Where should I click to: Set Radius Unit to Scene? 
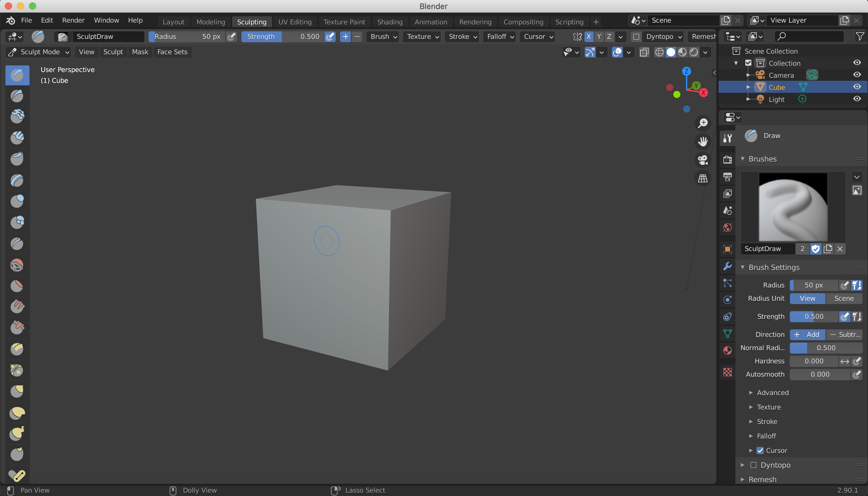(844, 298)
